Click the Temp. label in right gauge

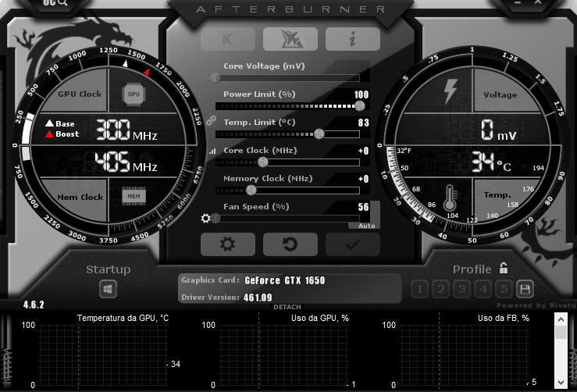click(x=497, y=195)
